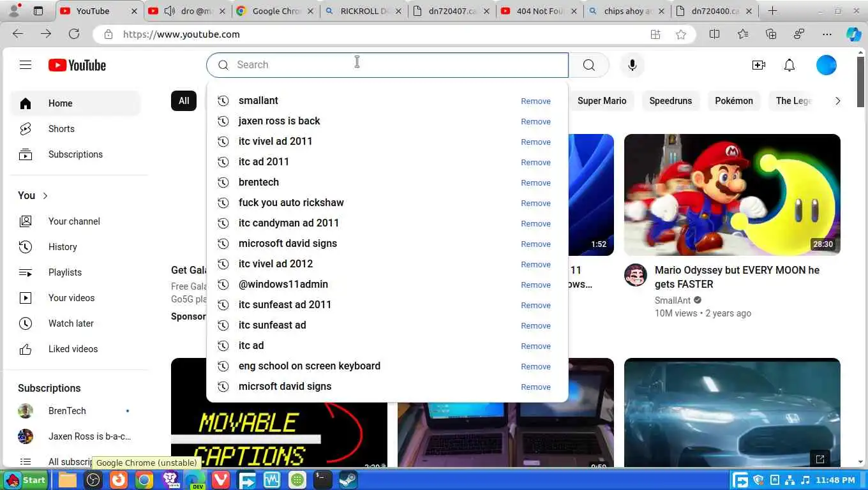868x490 pixels.
Task: Open Subscriptions in sidebar
Action: coord(75,154)
